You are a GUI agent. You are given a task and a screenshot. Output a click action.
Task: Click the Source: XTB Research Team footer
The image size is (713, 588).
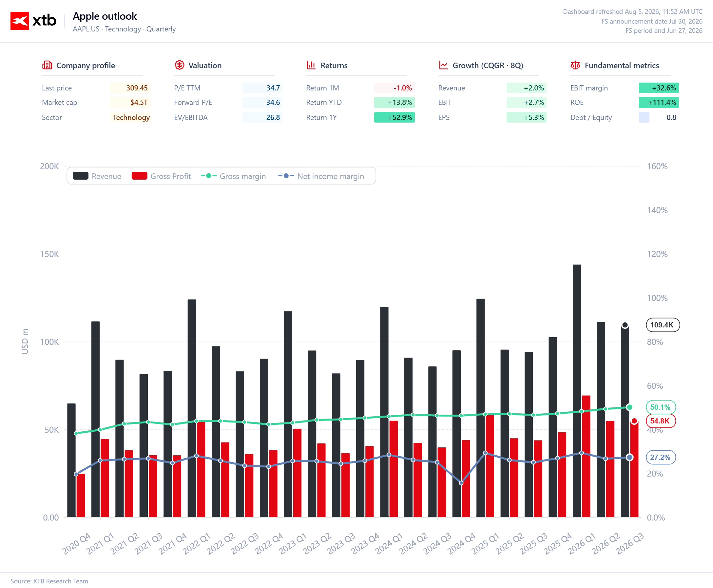tap(49, 581)
